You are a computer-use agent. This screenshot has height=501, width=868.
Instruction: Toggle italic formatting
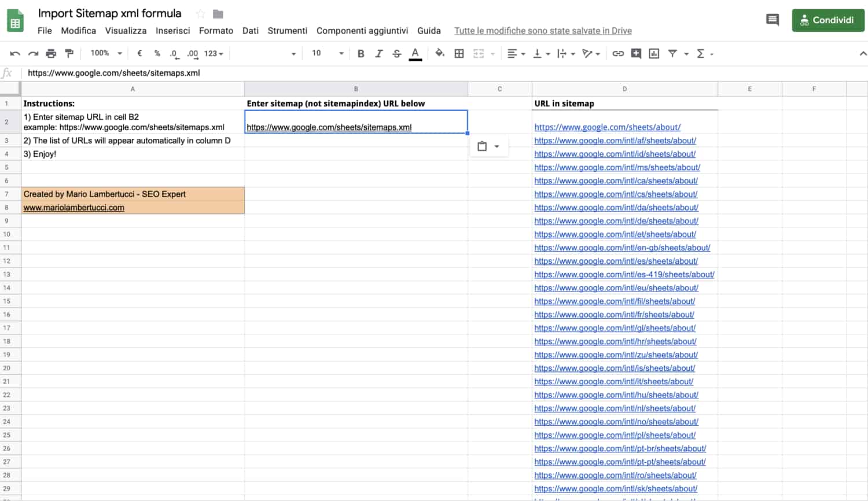coord(378,53)
